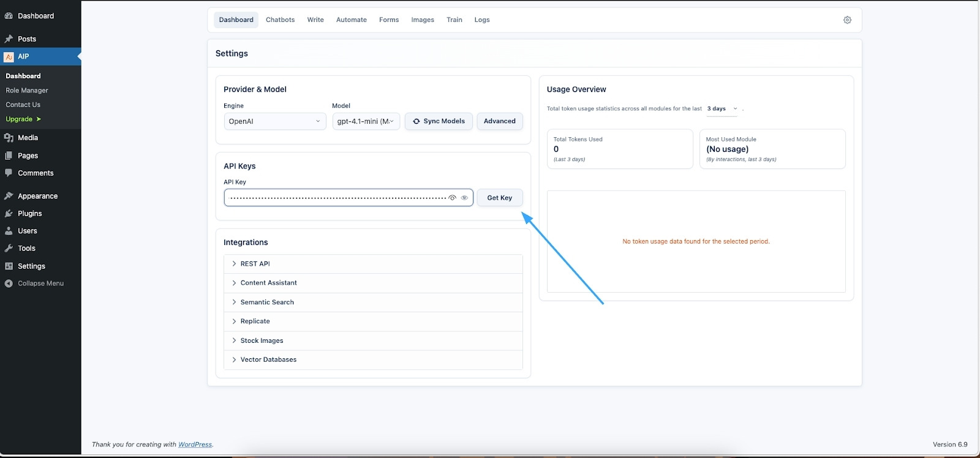Click the Appearance paintbrush icon
The width and height of the screenshot is (980, 458).
(x=9, y=196)
